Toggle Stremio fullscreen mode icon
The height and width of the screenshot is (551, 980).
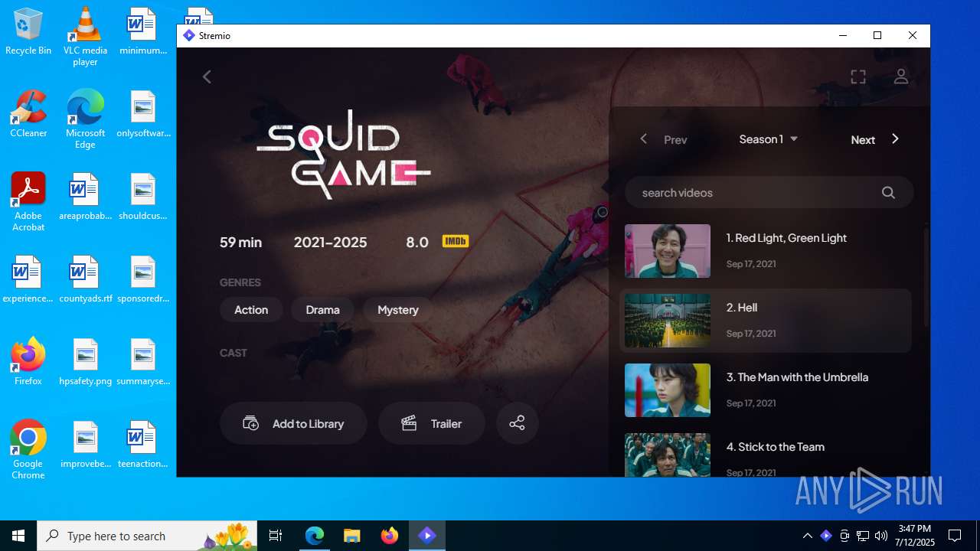pyautogui.click(x=858, y=77)
